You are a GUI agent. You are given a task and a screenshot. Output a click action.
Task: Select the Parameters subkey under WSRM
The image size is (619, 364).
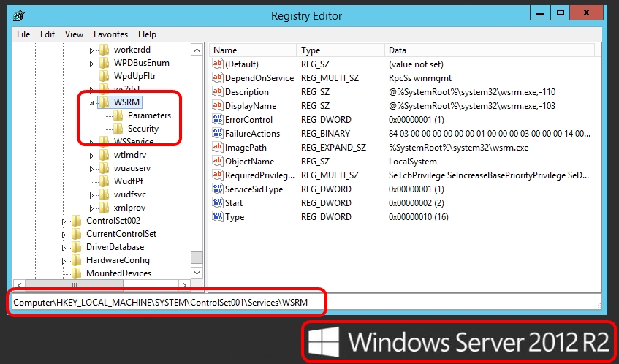tap(149, 115)
